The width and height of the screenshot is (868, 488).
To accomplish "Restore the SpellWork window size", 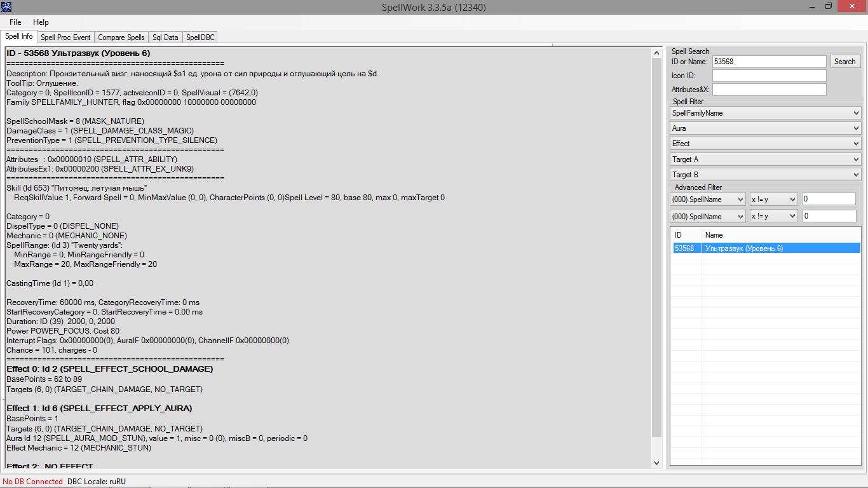I will [x=828, y=6].
